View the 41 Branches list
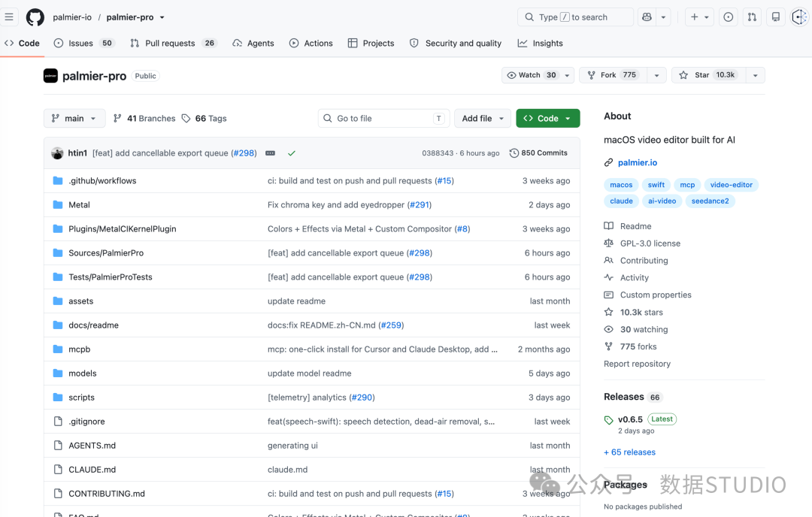812x517 pixels. pyautogui.click(x=144, y=119)
